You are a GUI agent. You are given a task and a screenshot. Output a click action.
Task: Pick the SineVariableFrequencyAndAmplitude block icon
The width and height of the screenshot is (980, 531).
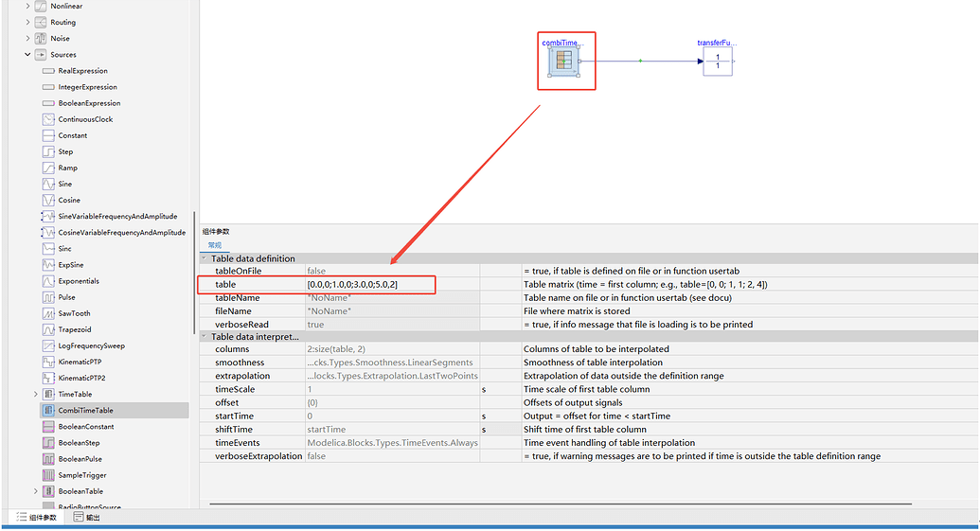[48, 217]
